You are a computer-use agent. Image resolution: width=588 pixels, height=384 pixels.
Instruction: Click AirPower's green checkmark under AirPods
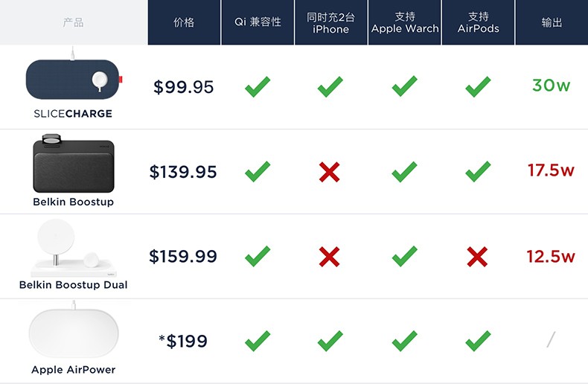click(x=478, y=341)
